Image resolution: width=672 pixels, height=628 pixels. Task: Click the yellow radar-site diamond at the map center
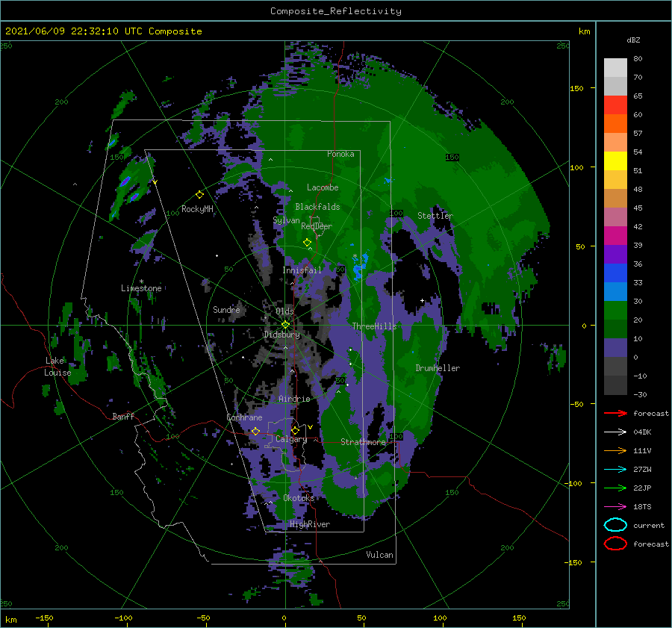(285, 325)
